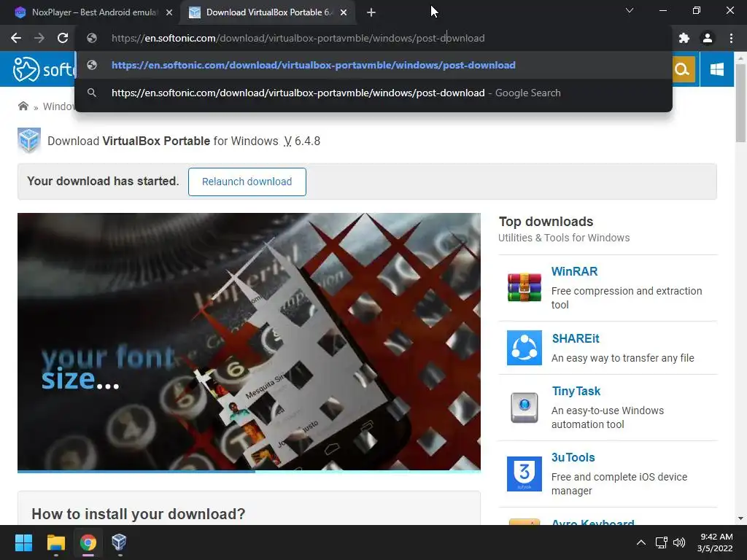Click the video ad thumbnail
Image resolution: width=747 pixels, height=560 pixels.
pyautogui.click(x=249, y=341)
